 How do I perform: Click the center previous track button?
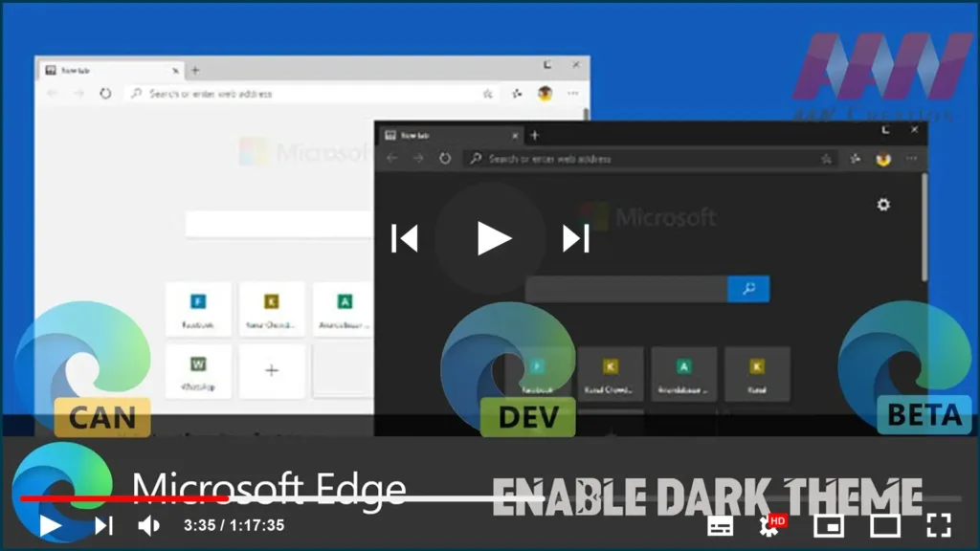click(405, 238)
